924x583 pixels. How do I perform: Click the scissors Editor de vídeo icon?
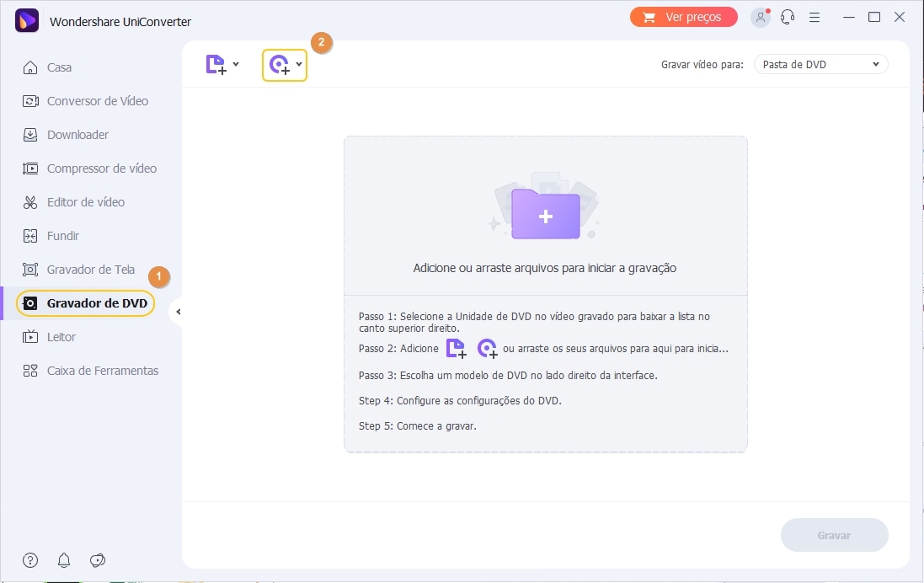point(30,202)
